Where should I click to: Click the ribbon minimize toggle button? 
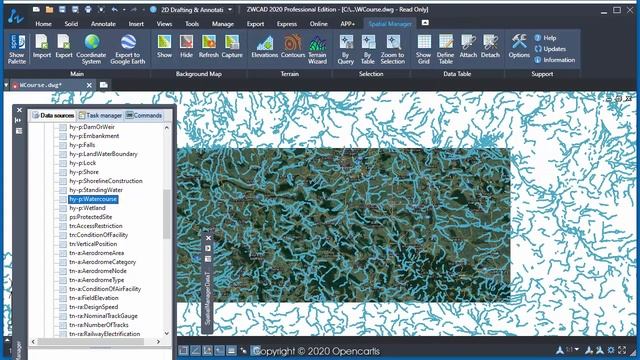[x=425, y=23]
